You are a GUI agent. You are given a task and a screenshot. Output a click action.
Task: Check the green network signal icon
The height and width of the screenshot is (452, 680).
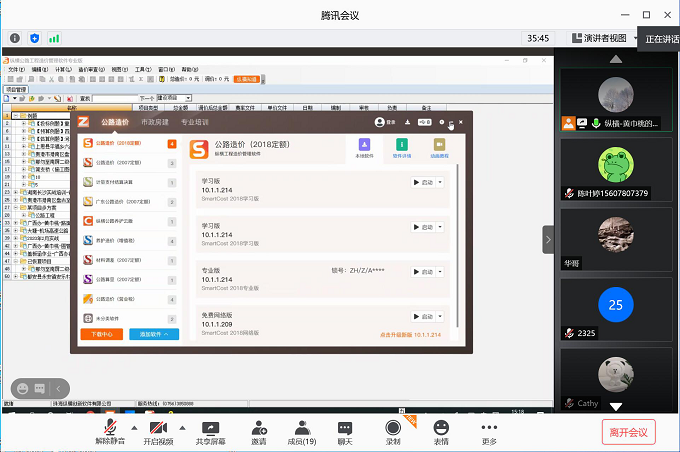[54, 38]
